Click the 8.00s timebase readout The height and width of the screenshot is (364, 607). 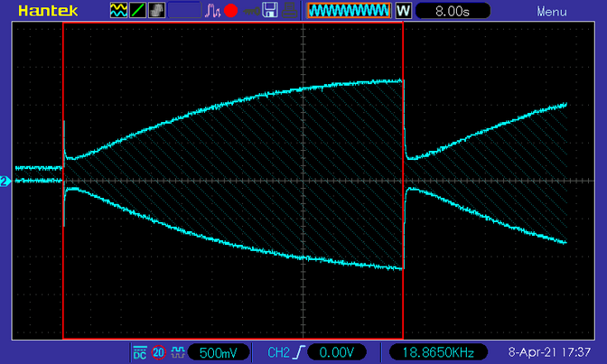[453, 11]
